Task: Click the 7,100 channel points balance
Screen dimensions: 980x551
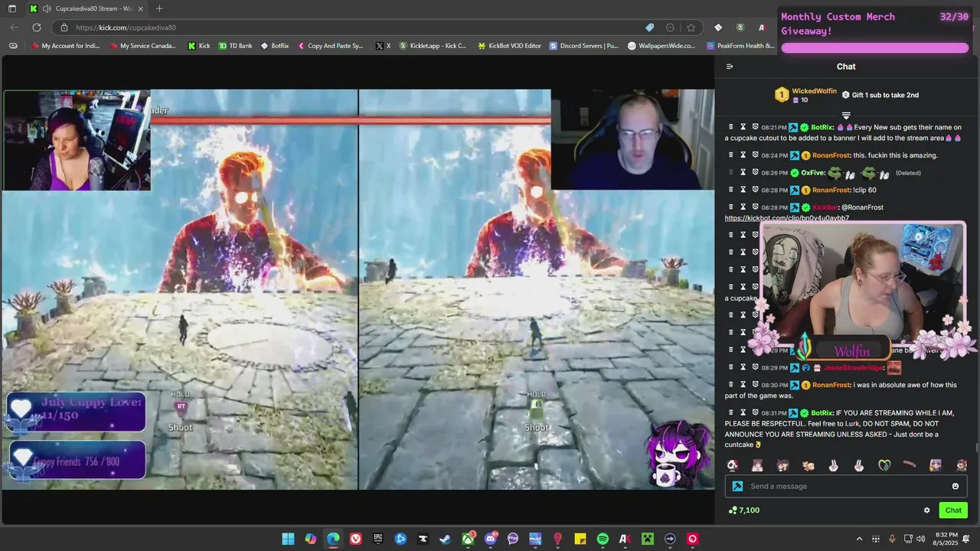Action: [750, 510]
